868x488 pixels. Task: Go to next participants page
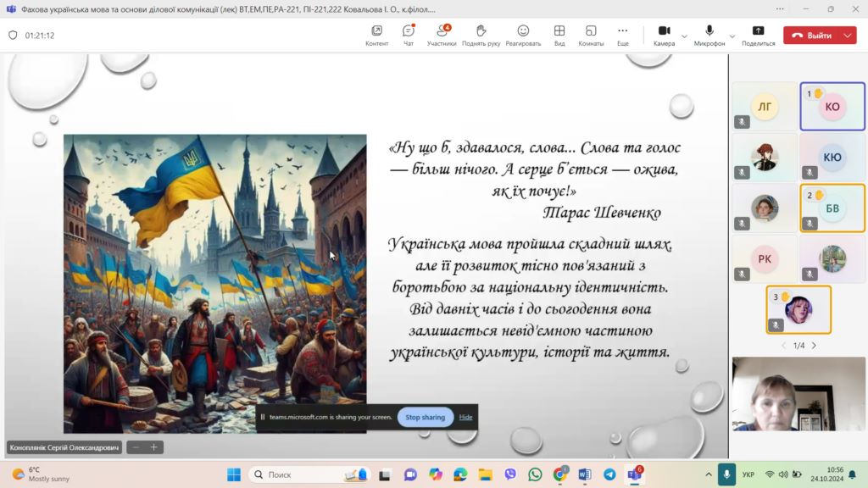[x=815, y=346]
